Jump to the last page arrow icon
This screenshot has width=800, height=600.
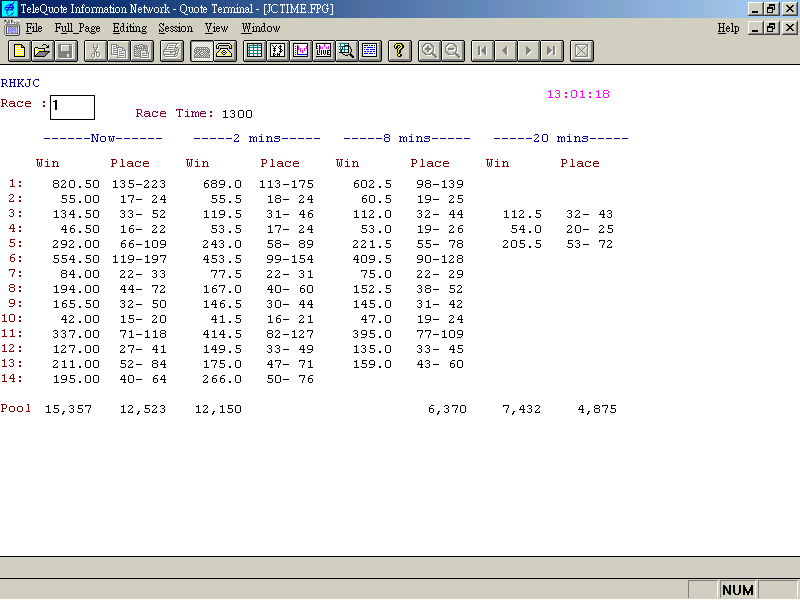(x=552, y=51)
